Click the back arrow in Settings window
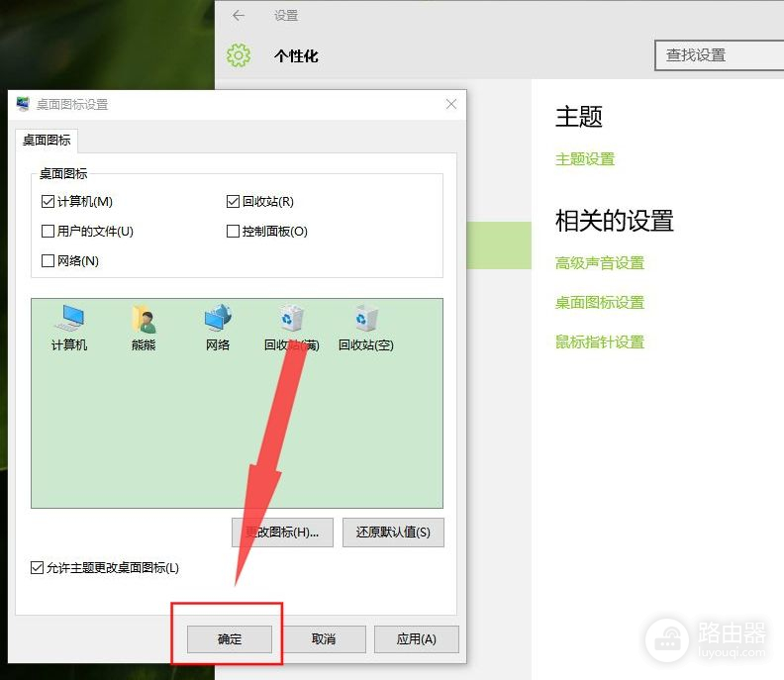The width and height of the screenshot is (784, 680). coord(239,16)
